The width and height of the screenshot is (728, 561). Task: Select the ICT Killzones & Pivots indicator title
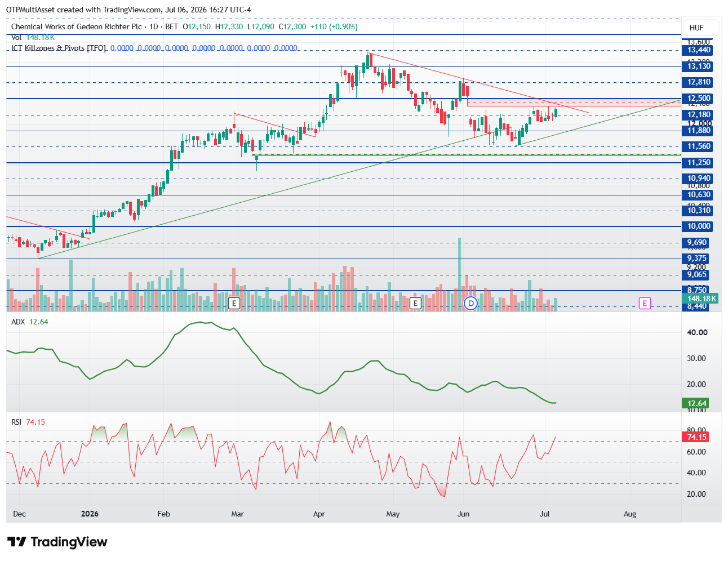59,48
